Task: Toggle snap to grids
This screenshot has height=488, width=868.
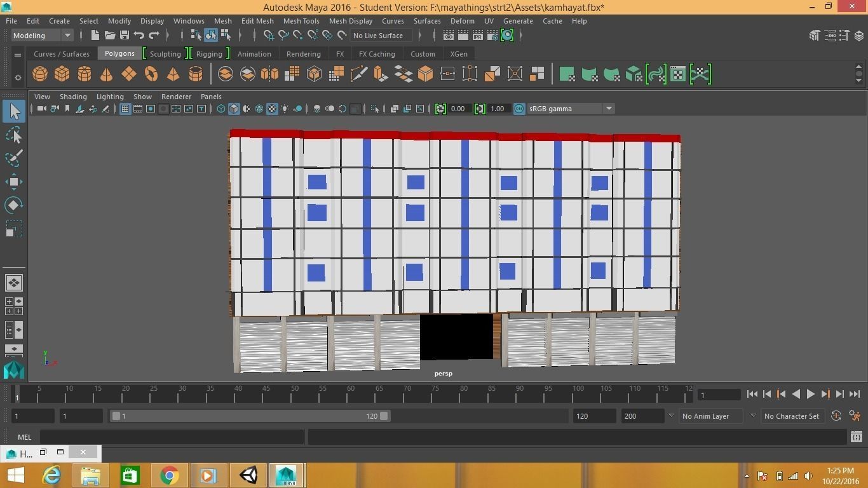Action: pos(268,36)
